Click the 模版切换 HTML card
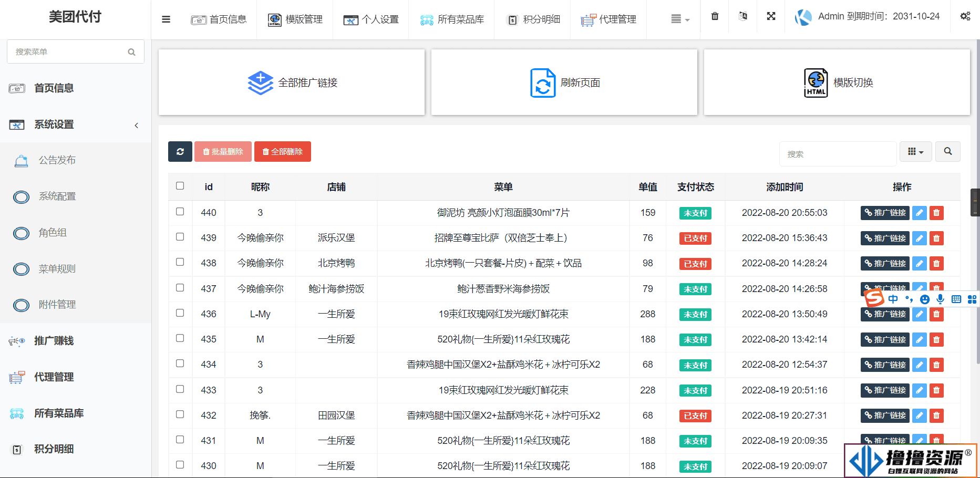980x478 pixels. (x=837, y=82)
